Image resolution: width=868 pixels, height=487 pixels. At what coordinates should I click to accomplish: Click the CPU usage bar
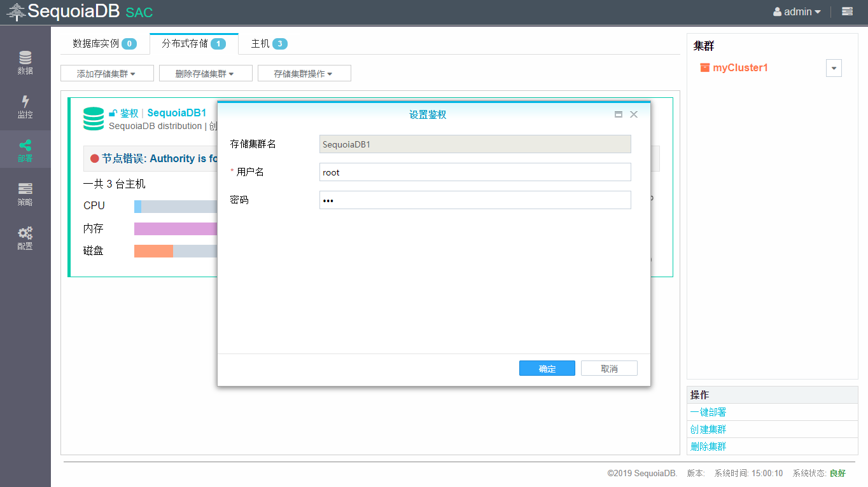point(176,206)
